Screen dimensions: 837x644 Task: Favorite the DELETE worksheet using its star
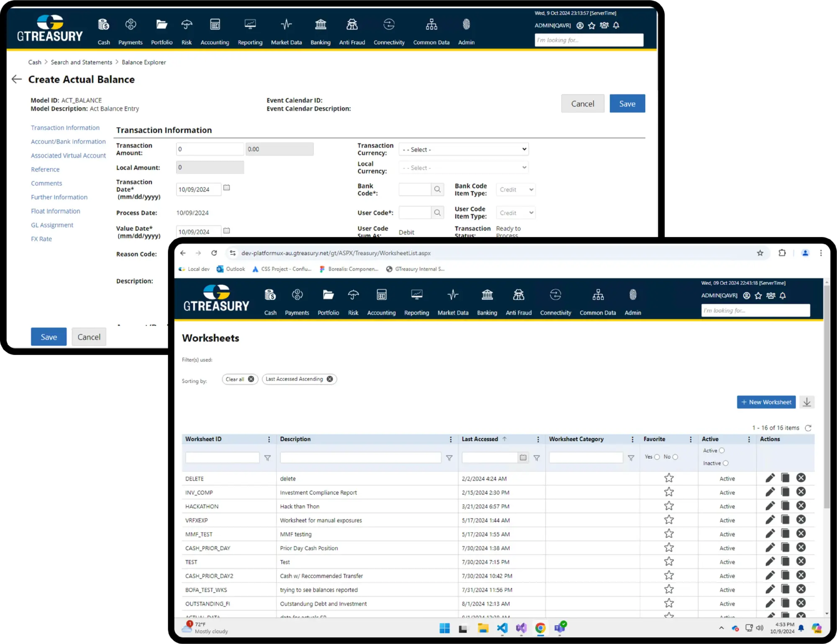tap(669, 478)
